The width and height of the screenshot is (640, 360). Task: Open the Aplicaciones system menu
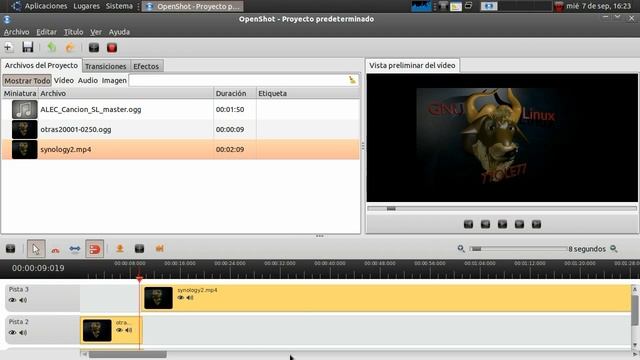pos(46,6)
